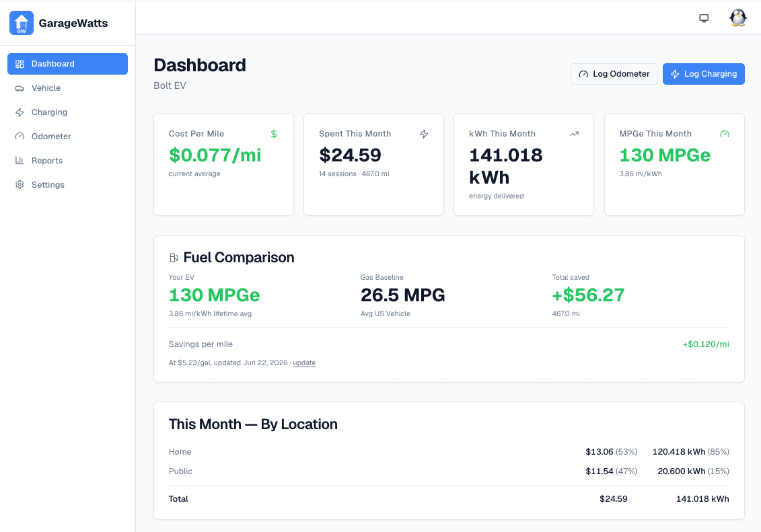761x532 pixels.
Task: Open Settings from the sidebar
Action: (x=67, y=185)
